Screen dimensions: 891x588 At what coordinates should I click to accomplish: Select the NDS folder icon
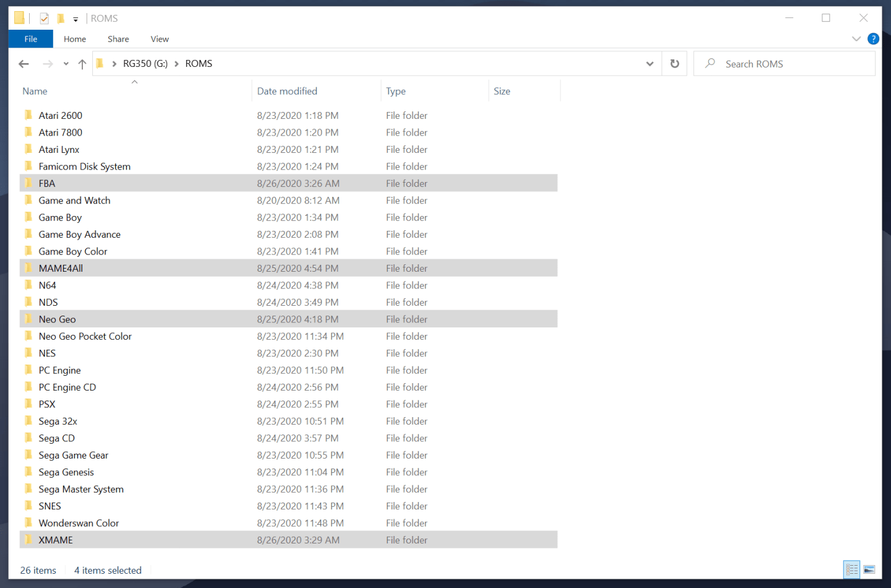[x=28, y=302]
